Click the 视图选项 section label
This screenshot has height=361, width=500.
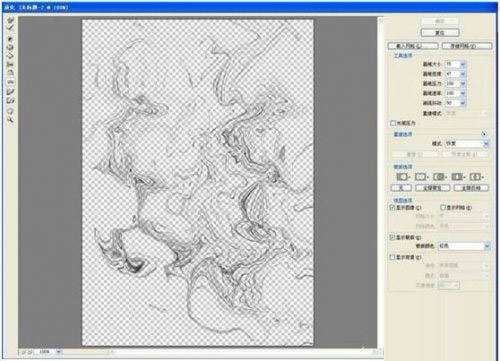coord(403,200)
